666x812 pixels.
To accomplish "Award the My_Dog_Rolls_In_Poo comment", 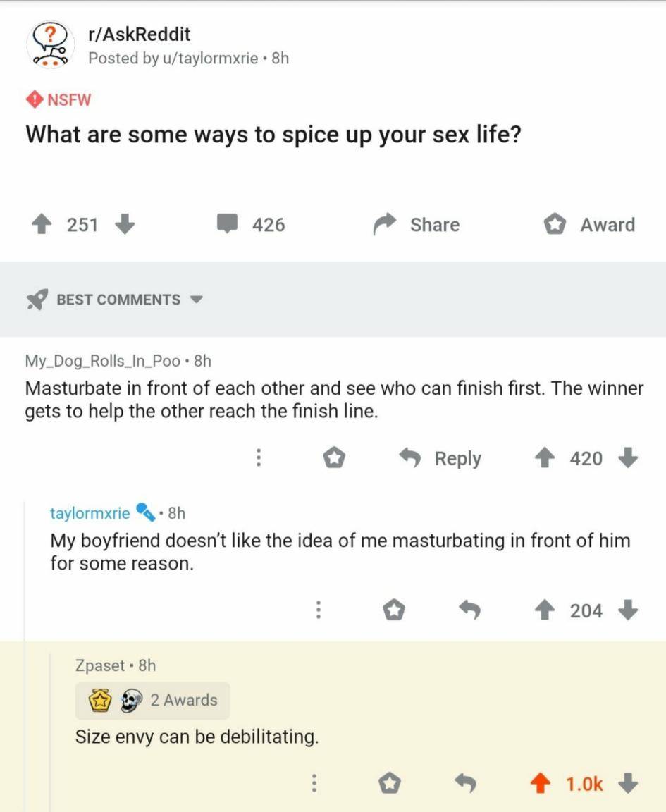I will (334, 459).
